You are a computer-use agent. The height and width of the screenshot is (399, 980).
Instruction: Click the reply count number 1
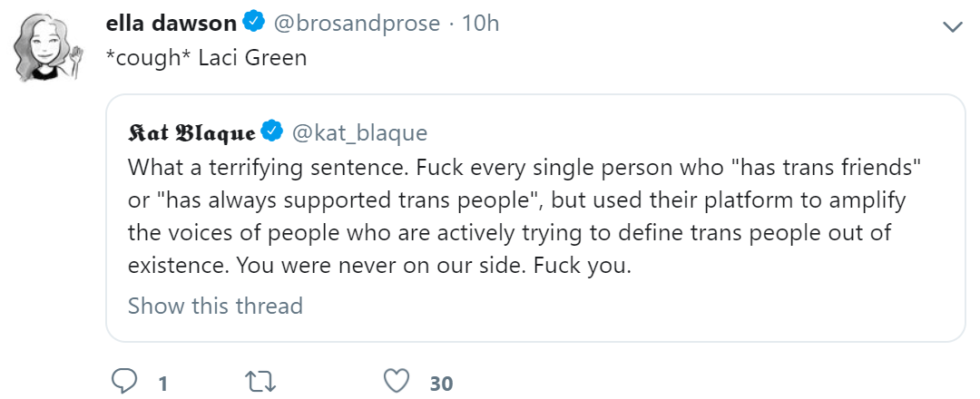tap(162, 383)
